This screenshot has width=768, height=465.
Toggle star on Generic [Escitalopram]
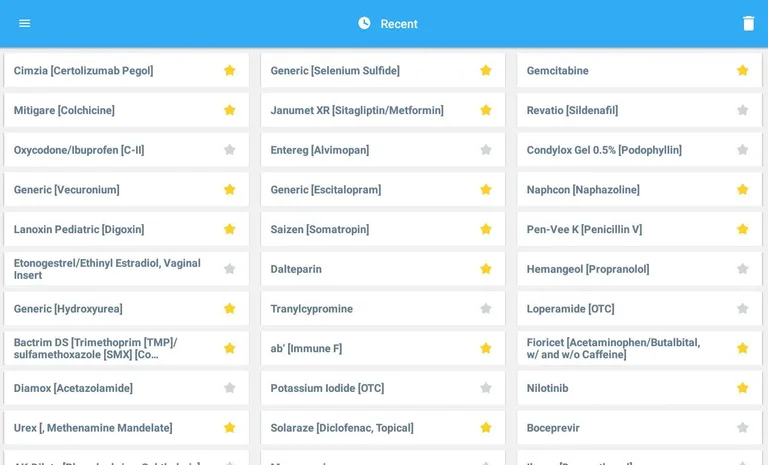pyautogui.click(x=485, y=190)
